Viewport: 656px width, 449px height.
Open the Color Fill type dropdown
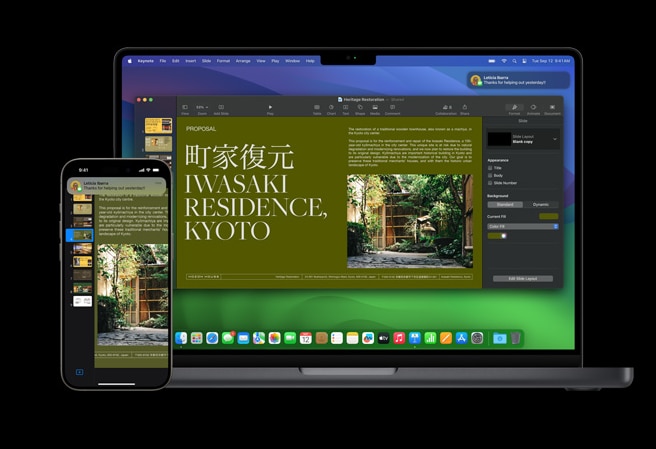523,226
